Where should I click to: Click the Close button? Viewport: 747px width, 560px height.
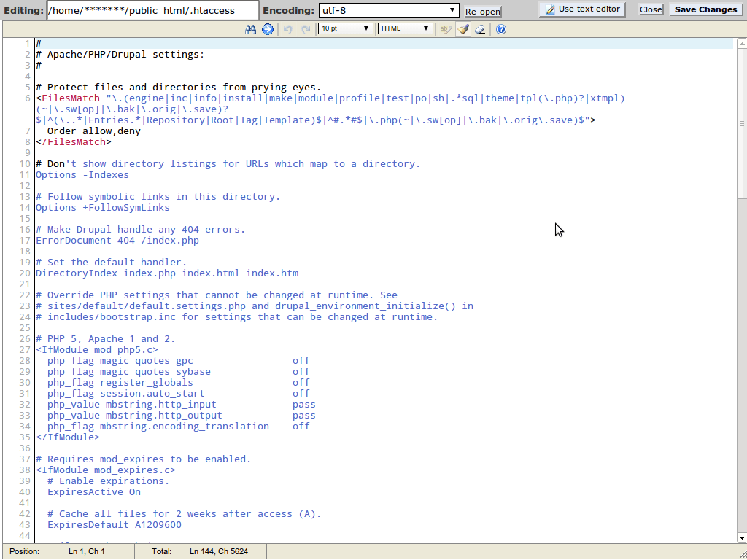[x=651, y=9]
